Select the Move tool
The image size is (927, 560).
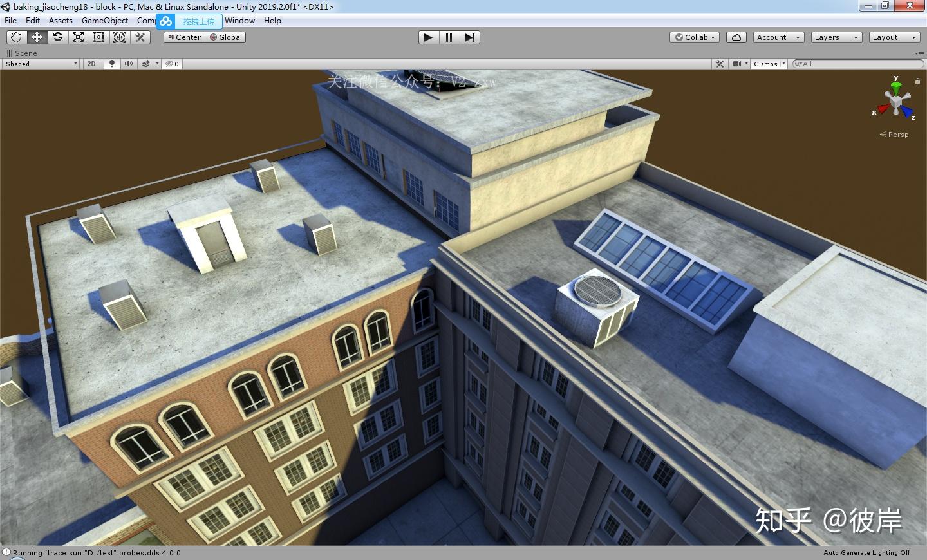(x=37, y=37)
